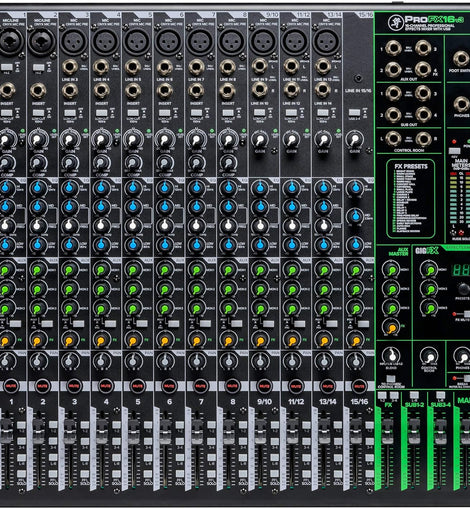Click the channel 5 Insert jack
470x509 pixels.
pyautogui.click(x=133, y=91)
